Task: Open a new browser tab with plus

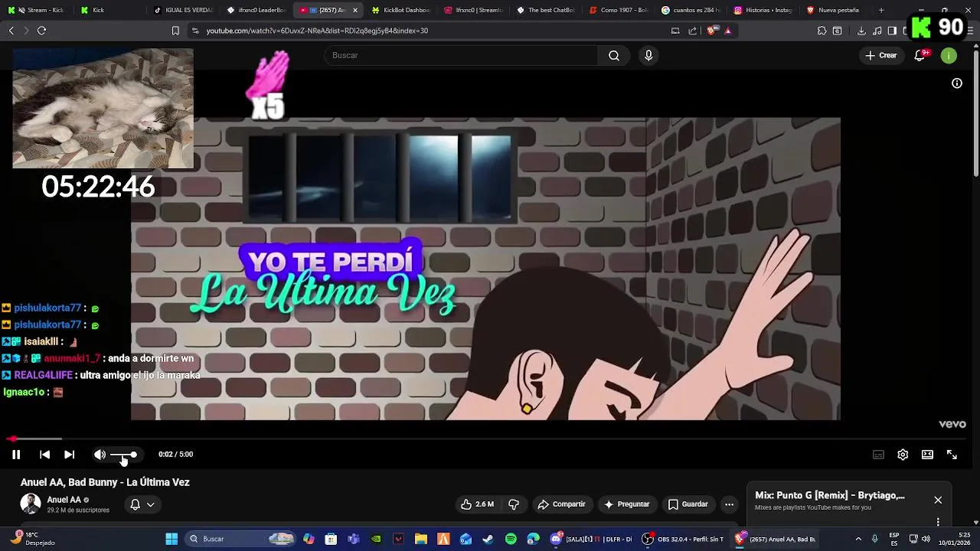Action: coord(881,10)
